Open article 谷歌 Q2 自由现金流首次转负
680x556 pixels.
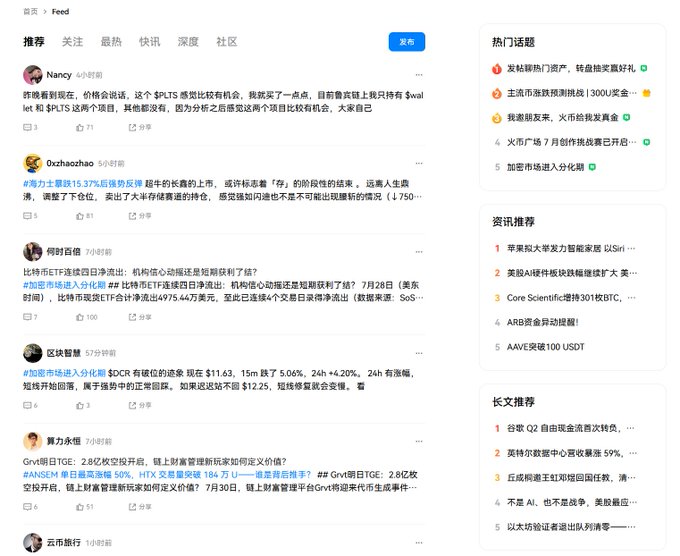tap(571, 428)
